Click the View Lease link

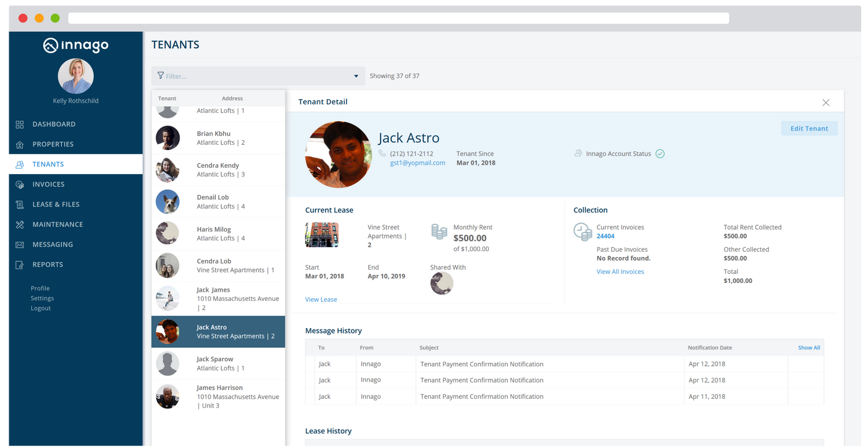[321, 299]
